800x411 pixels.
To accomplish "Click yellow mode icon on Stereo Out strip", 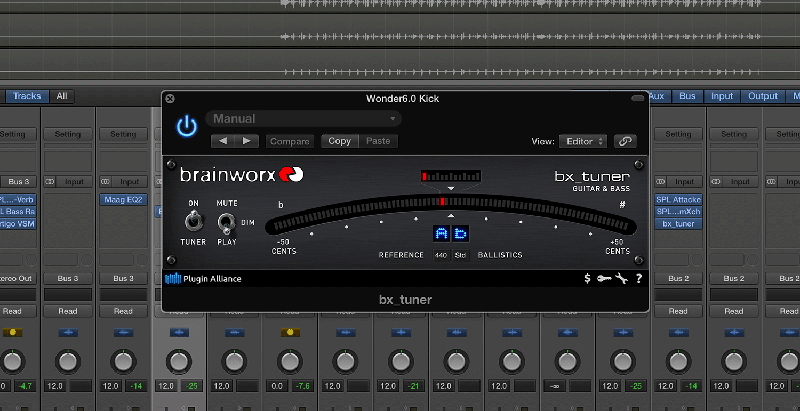I will click(12, 332).
